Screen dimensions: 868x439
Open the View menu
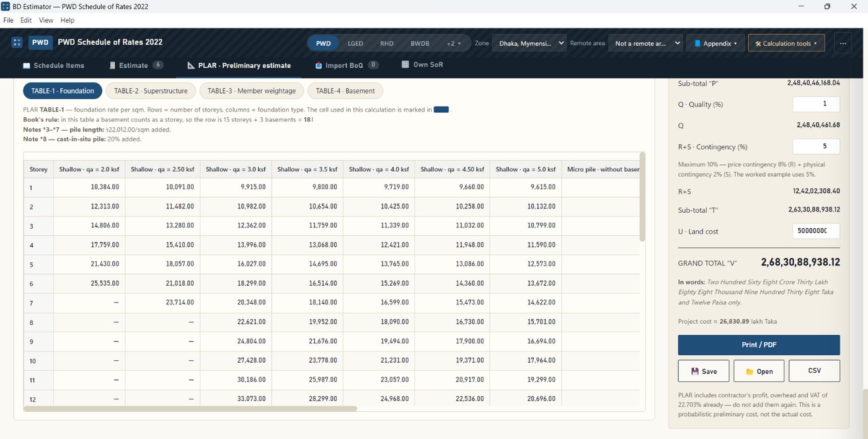(46, 20)
